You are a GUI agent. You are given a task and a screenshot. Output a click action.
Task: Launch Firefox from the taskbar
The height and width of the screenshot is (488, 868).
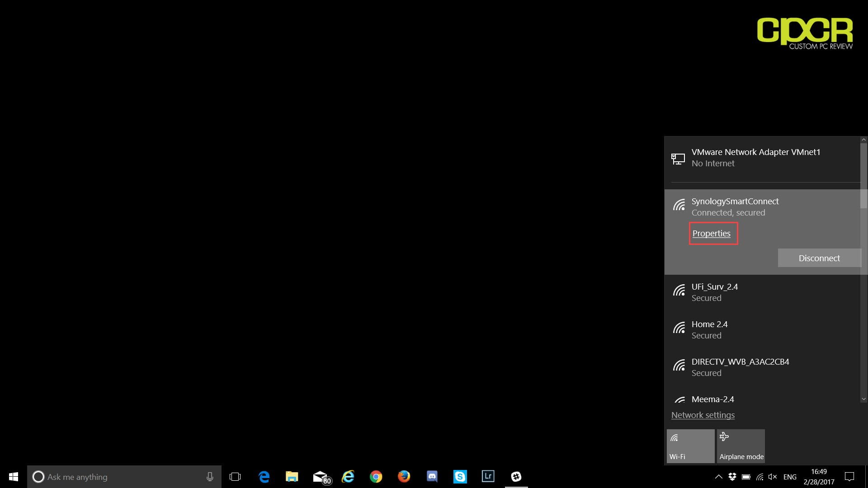click(x=404, y=477)
